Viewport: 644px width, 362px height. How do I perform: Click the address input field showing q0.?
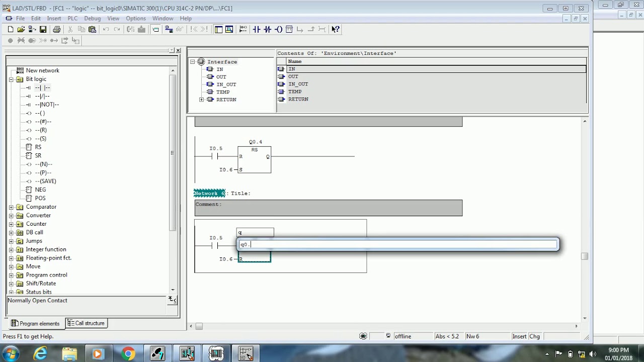point(398,245)
